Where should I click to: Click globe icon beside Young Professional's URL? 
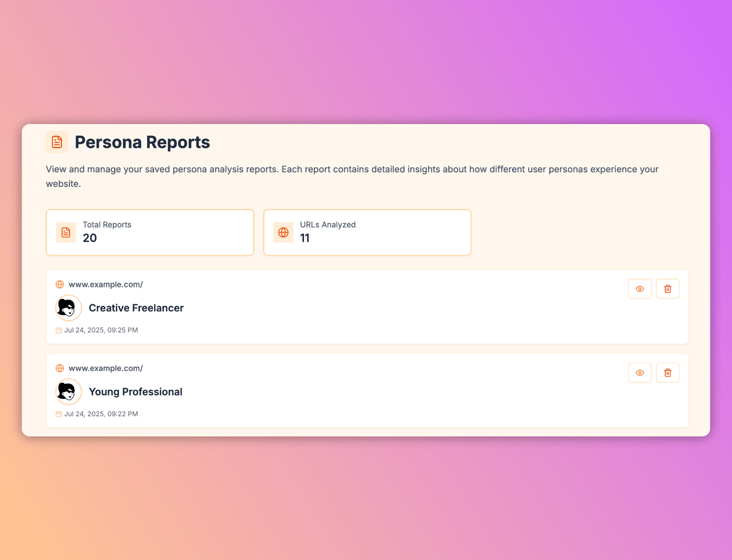pyautogui.click(x=60, y=368)
